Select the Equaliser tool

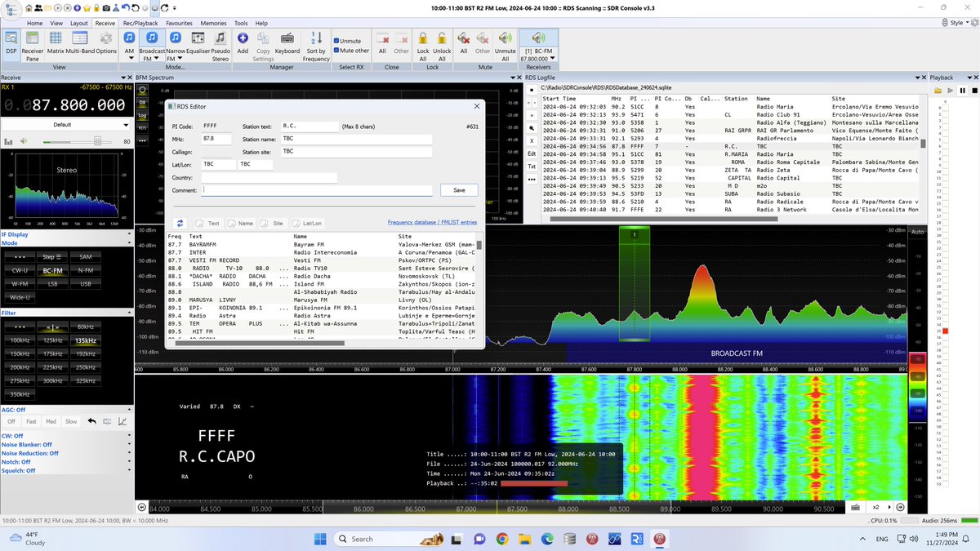[199, 45]
